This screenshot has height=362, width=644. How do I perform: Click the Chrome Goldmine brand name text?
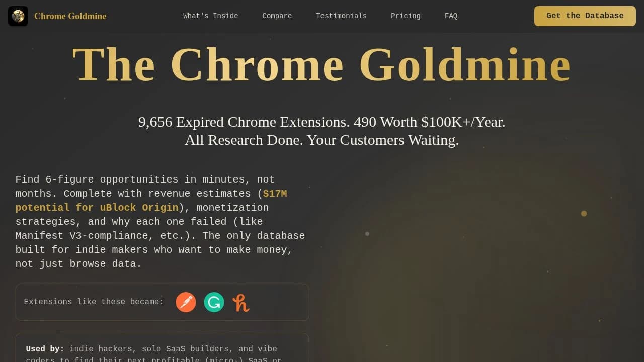(70, 16)
